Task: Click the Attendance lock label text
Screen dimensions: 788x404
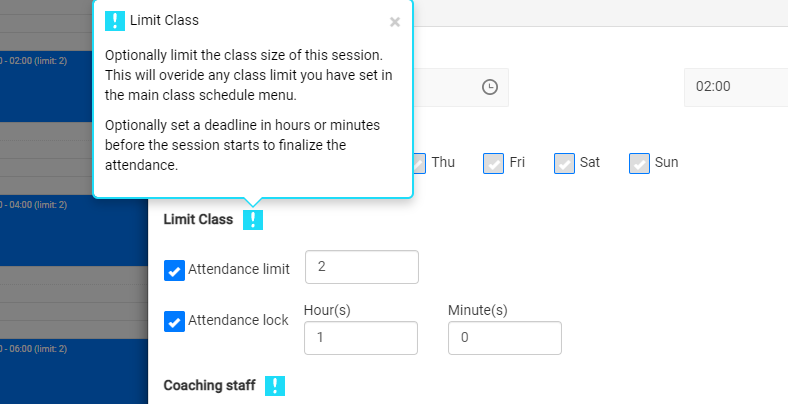Action: point(238,321)
